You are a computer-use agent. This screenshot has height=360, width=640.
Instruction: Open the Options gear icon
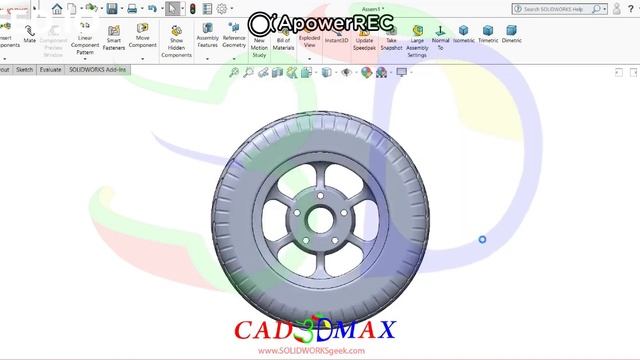tap(222, 9)
